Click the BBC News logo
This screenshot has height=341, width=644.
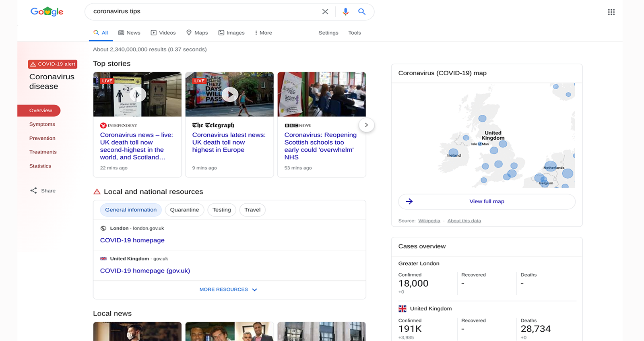297,126
